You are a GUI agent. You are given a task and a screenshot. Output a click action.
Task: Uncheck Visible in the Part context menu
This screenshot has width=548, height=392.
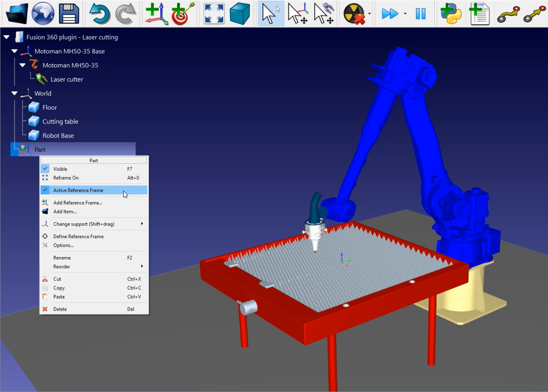(x=60, y=169)
